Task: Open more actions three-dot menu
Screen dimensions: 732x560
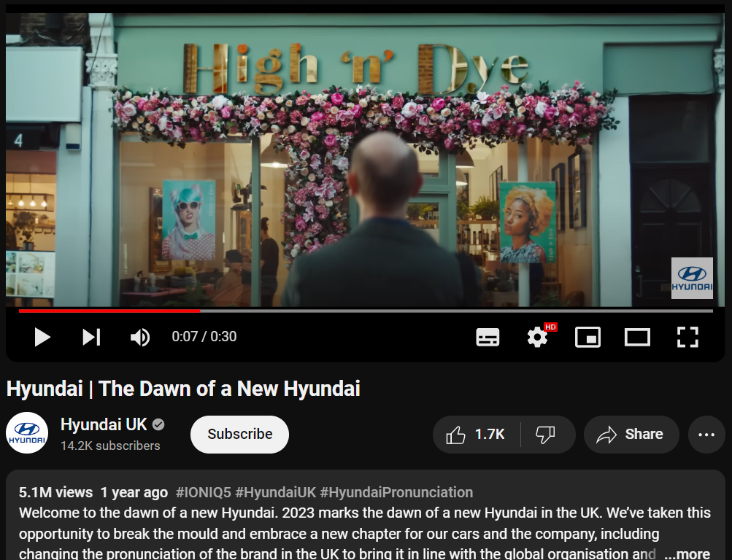Action: tap(706, 434)
